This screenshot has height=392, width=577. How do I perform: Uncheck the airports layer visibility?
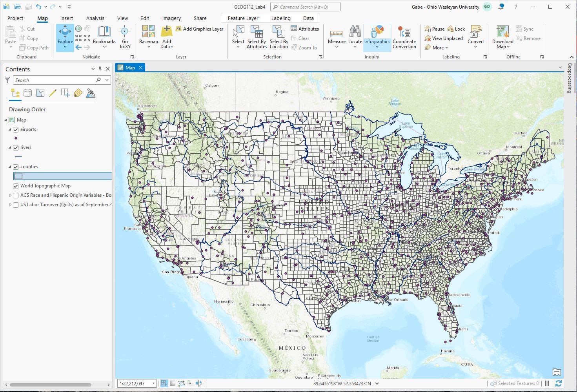[x=16, y=129]
